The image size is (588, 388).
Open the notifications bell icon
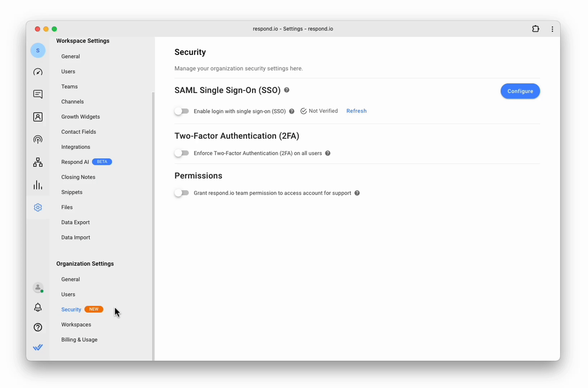[38, 307]
